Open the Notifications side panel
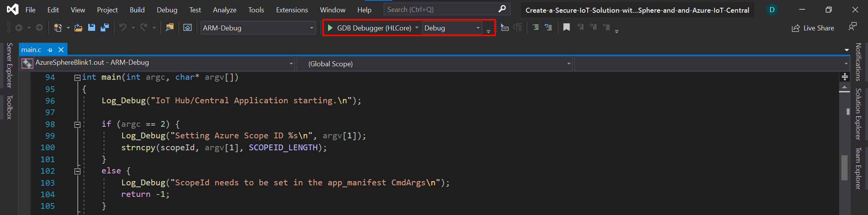Screen dimensions: 868x215 [x=858, y=62]
